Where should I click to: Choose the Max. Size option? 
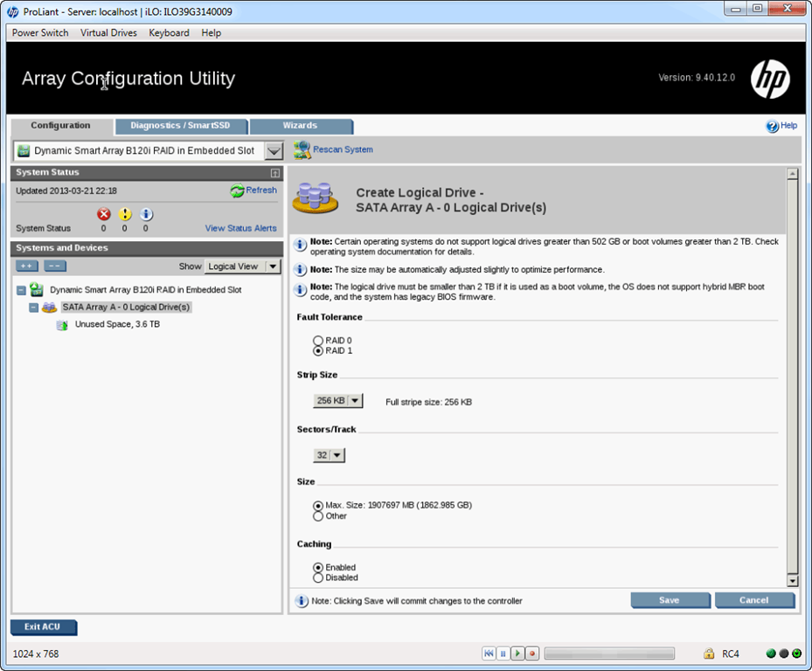(318, 505)
